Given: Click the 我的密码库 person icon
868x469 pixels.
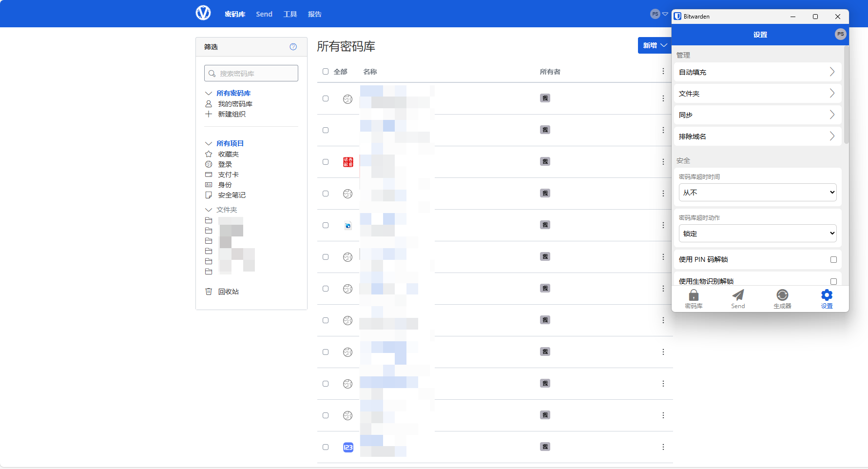Looking at the screenshot, I should coord(209,104).
